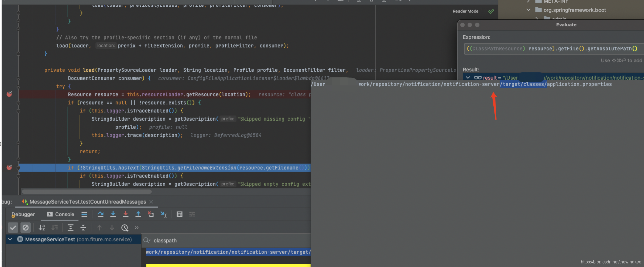The image size is (644, 267).
Task: Click the Threads layout hamburger icon
Action: tap(84, 214)
